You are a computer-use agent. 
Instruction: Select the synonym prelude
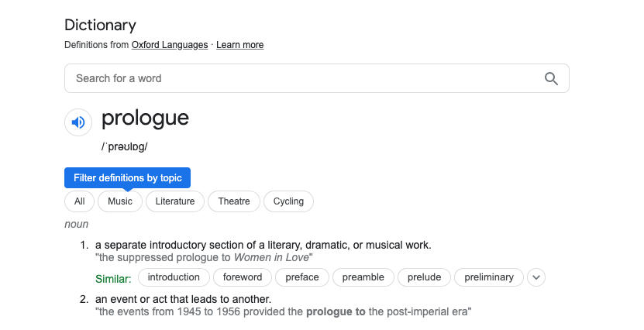(x=424, y=277)
